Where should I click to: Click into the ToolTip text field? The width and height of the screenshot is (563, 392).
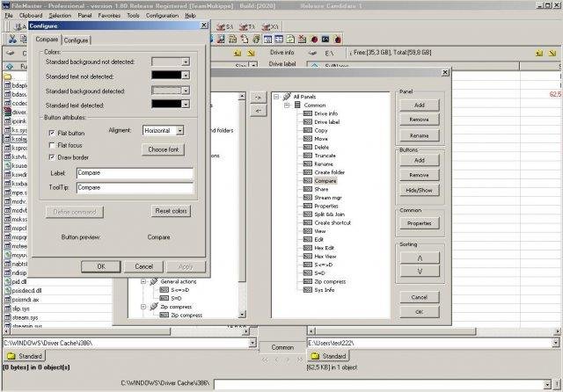point(134,188)
